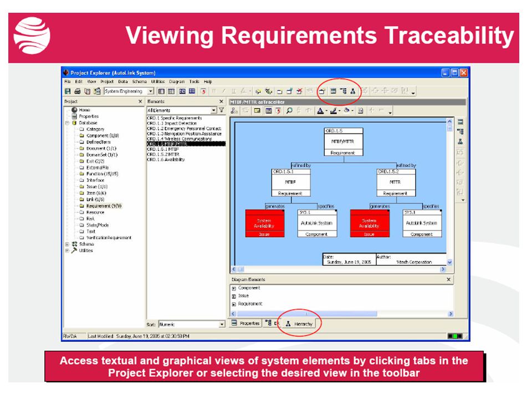Click the ORD.1.5.2 MTTR diagram node
This screenshot has height=399, width=532.
pos(396,182)
